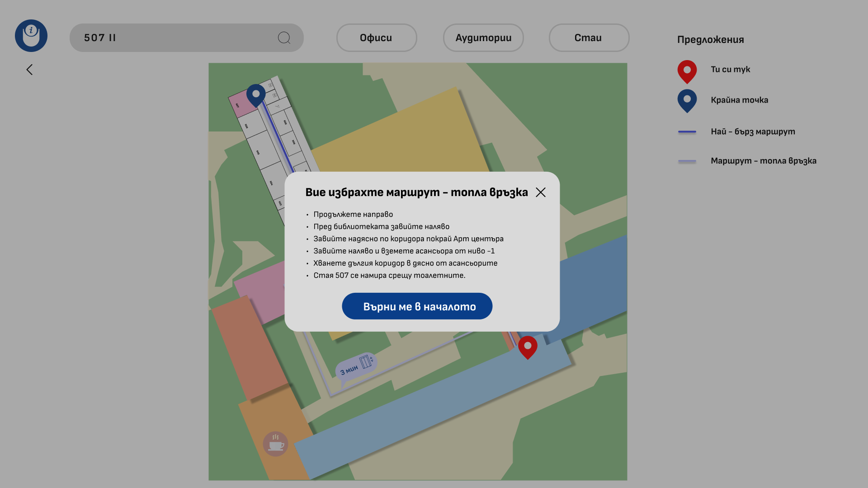Close the route instructions popup
This screenshot has height=488, width=868.
click(x=541, y=192)
